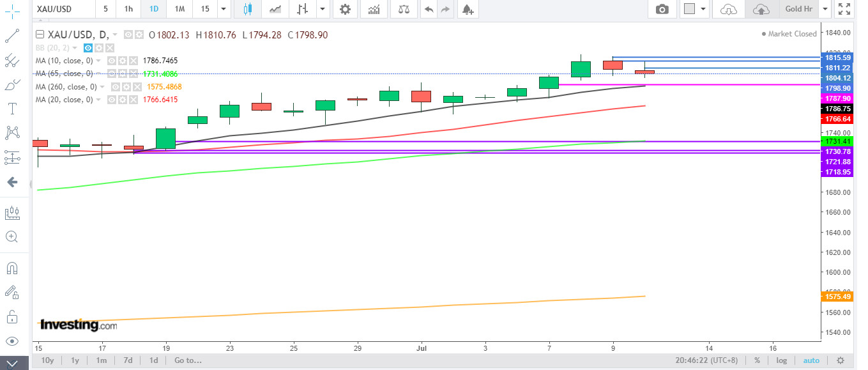Choose candlestick chart style

[x=248, y=9]
